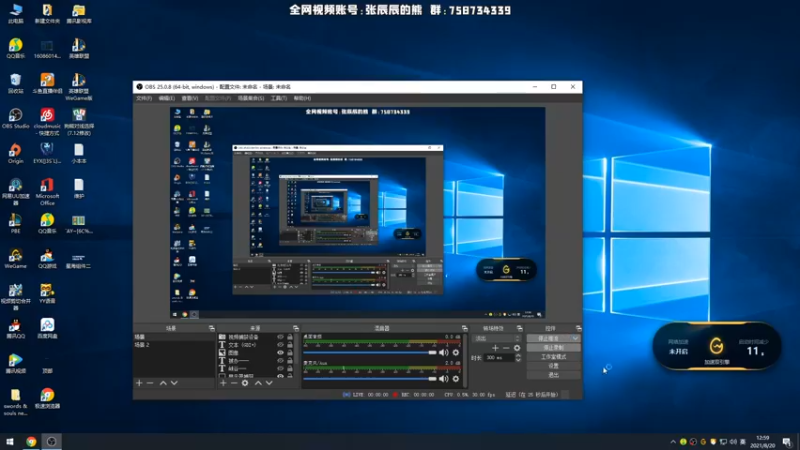The height and width of the screenshot is (450, 800).
Task: Remove the selected source with the minus icon
Action: pyautogui.click(x=234, y=383)
